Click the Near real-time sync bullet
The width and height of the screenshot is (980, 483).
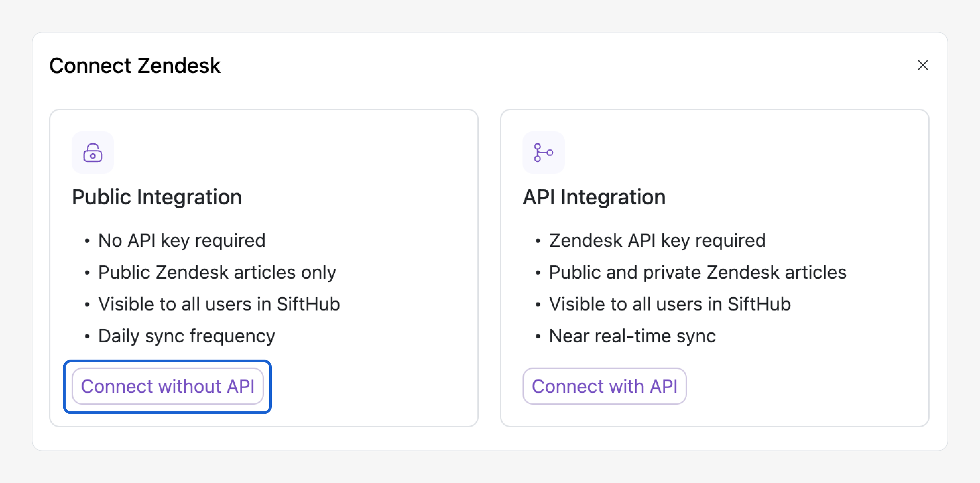pyautogui.click(x=632, y=336)
